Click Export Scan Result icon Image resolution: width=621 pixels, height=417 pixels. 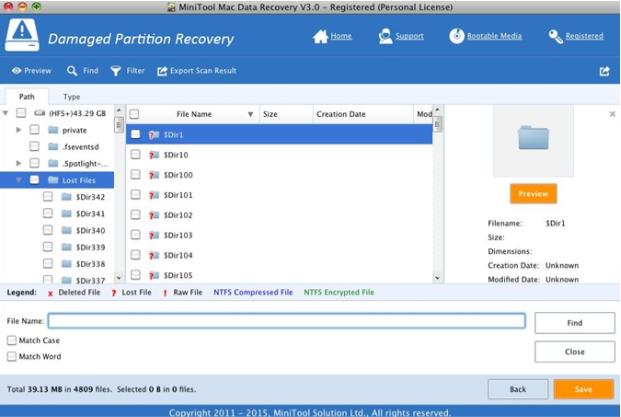point(162,71)
